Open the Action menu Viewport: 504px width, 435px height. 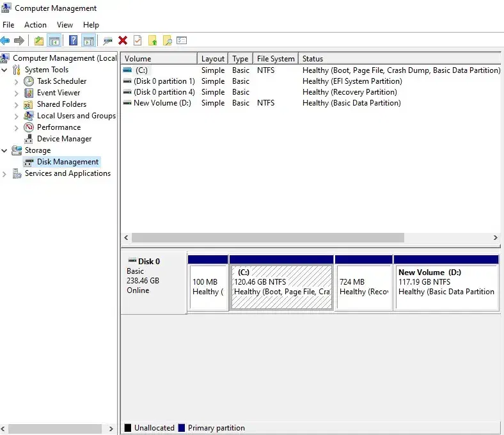pyautogui.click(x=35, y=25)
